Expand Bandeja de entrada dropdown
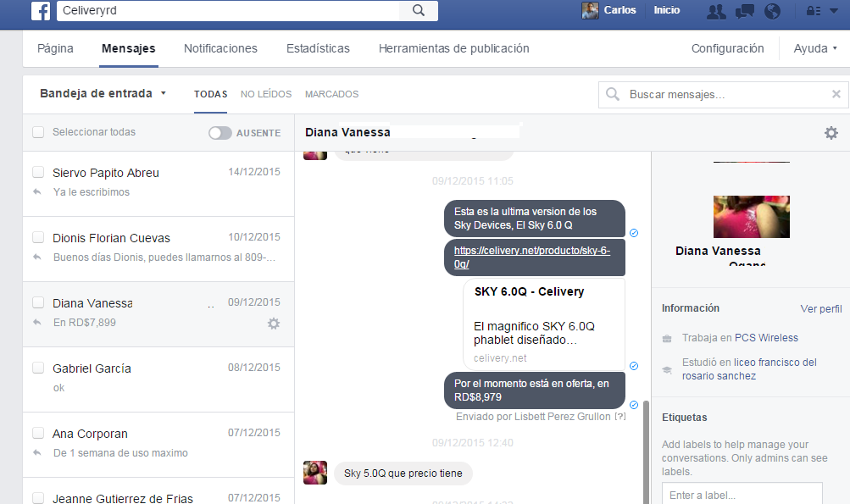Screen dimensions: 850x504 103,93
